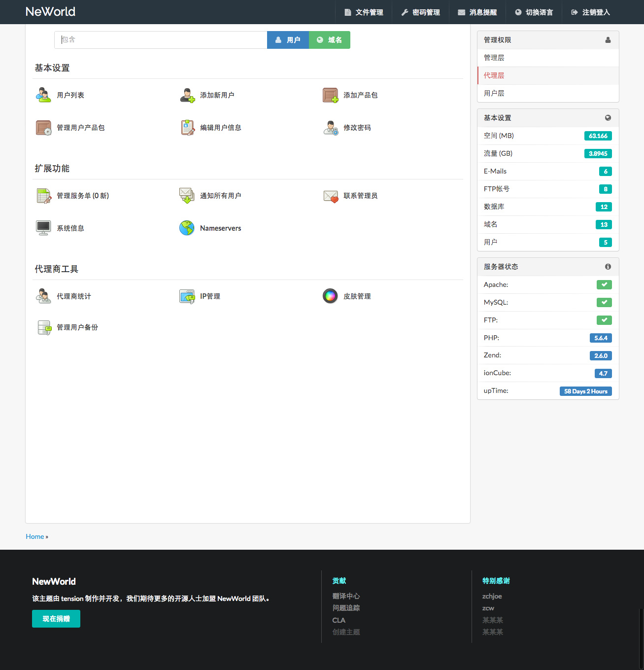Viewport: 644px width, 670px height.
Task: Select the 编辑用户信息 edit icon
Action: coord(187,127)
